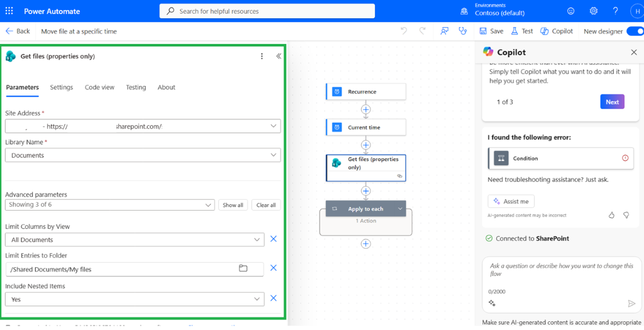Add a step below Apply to each
Viewport: 644px width, 330px height.
(x=365, y=244)
